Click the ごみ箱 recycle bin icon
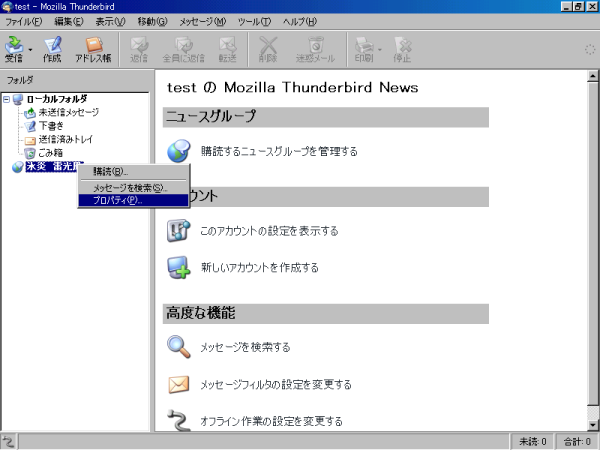Screen dimensions: 600x450 (30, 153)
